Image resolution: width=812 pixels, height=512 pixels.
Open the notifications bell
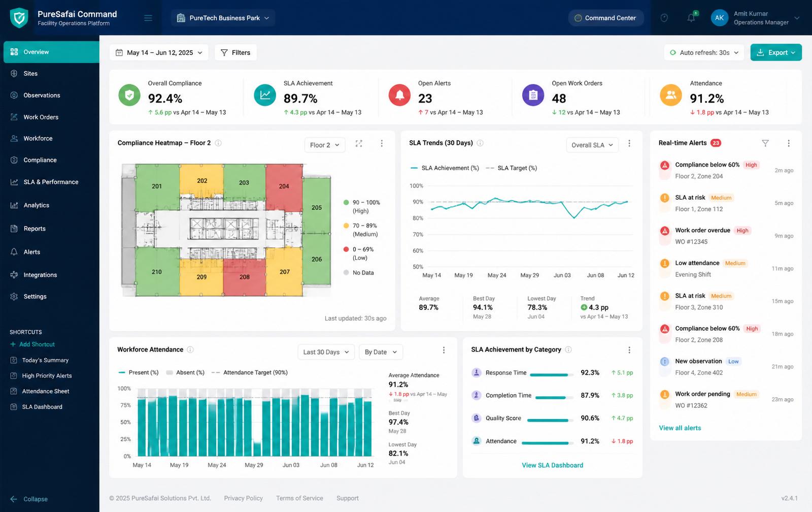coord(691,18)
